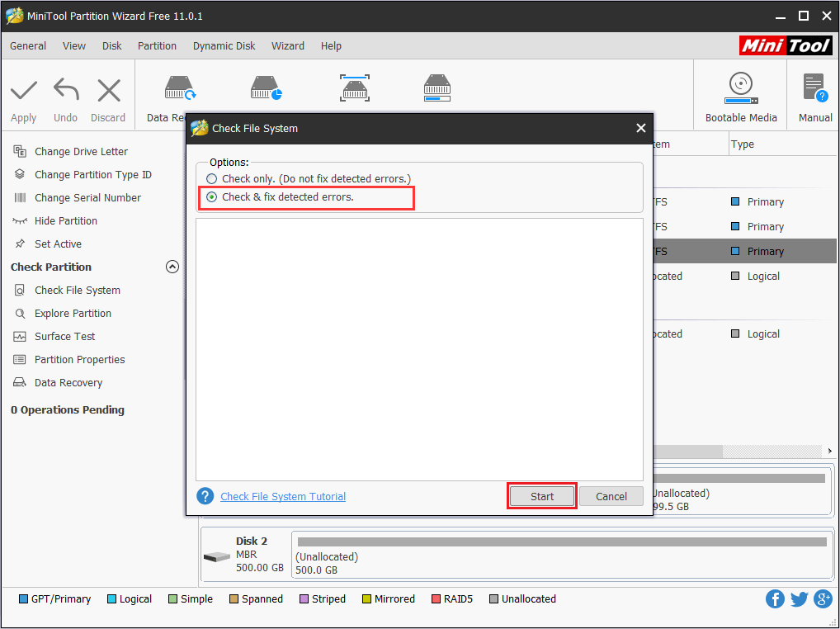
Task: Click GPT/Primary legend color swatch
Action: tap(23, 599)
